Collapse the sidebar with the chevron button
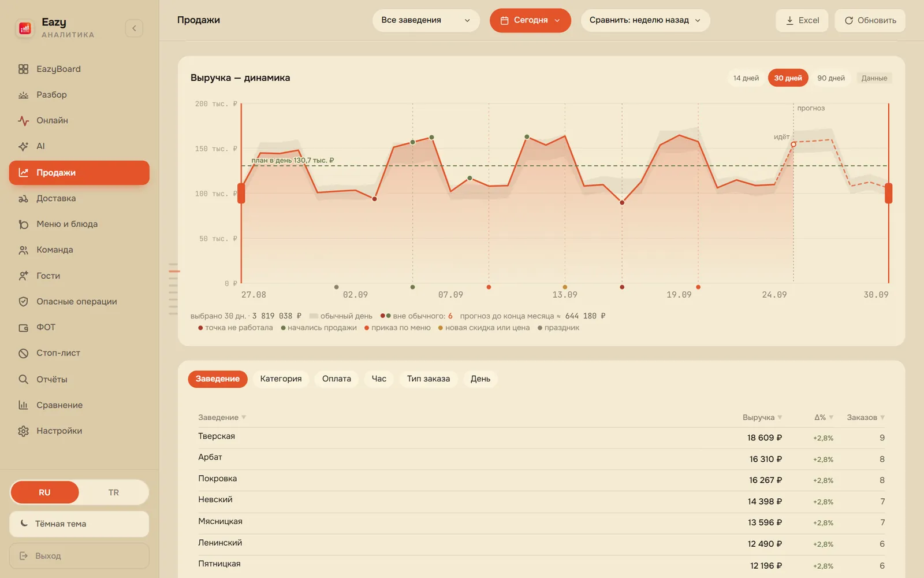The height and width of the screenshot is (578, 924). click(x=134, y=28)
